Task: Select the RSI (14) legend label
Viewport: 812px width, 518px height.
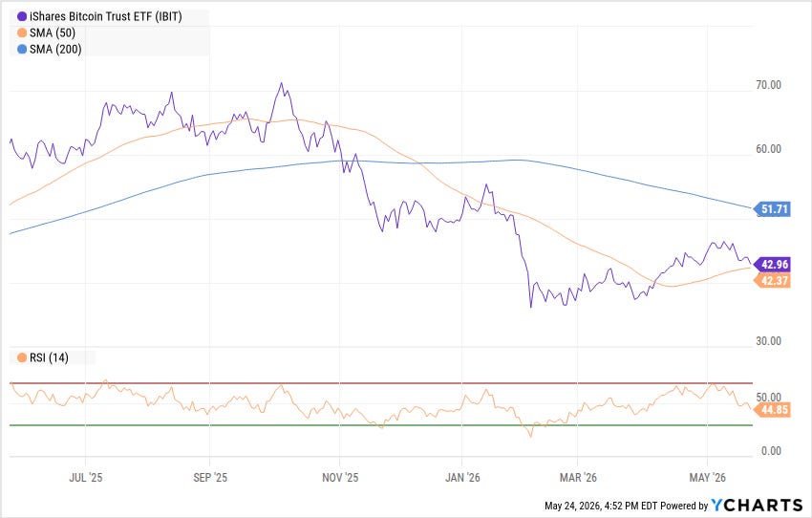Action: (49, 358)
